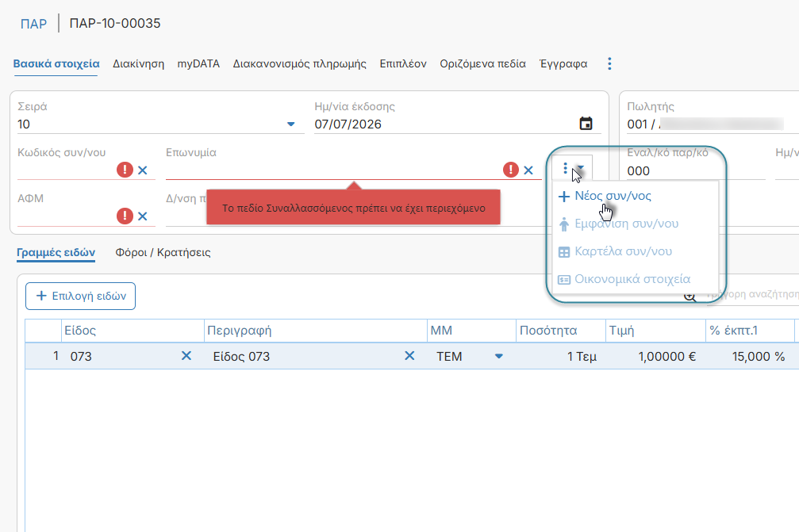Clear item code 073 with its X
This screenshot has width=799, height=532.
point(186,356)
